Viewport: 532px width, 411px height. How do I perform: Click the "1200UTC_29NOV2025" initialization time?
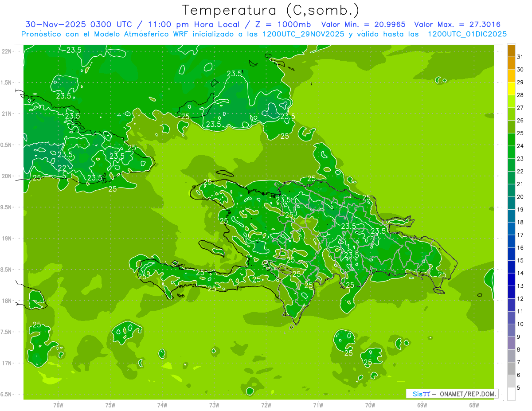[x=304, y=34]
